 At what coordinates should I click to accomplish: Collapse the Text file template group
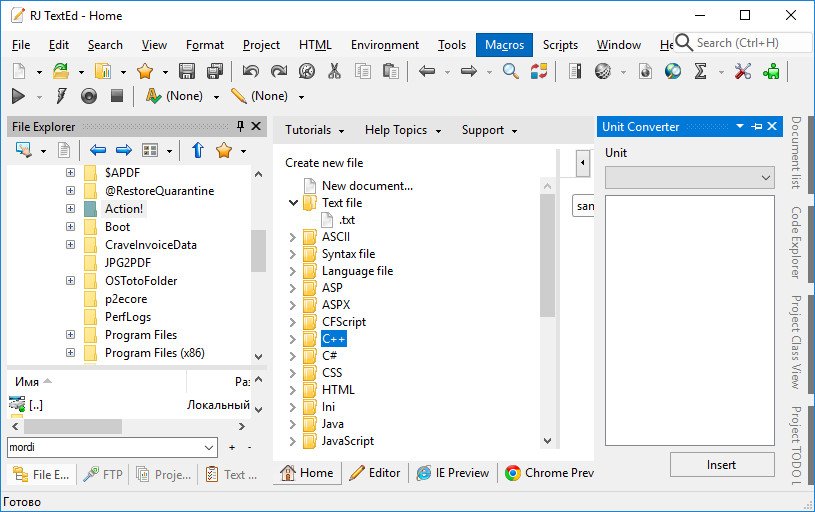[x=293, y=203]
